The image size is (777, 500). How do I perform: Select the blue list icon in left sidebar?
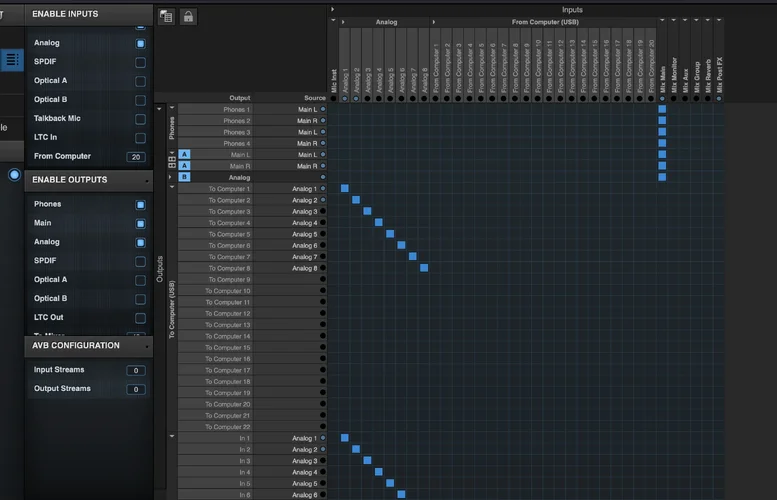click(12, 60)
